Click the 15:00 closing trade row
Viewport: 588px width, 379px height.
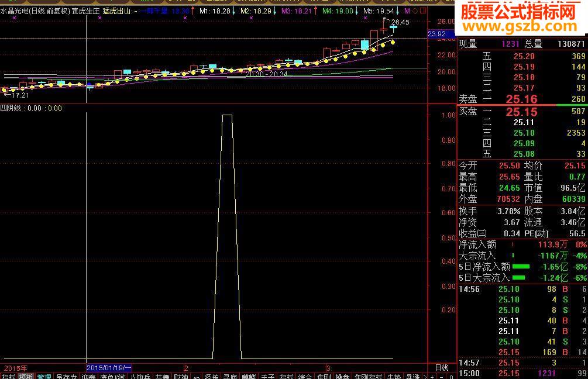point(522,373)
